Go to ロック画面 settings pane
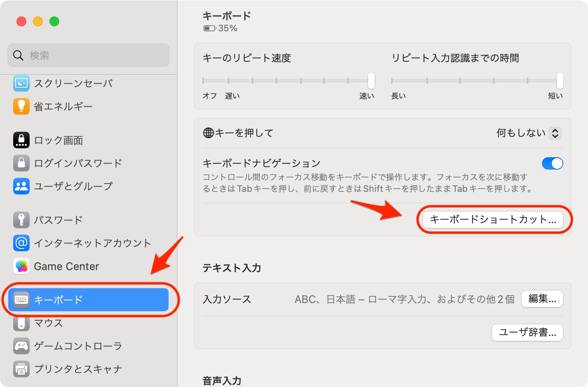Screen dimensions: 588x387 [x=88, y=140]
